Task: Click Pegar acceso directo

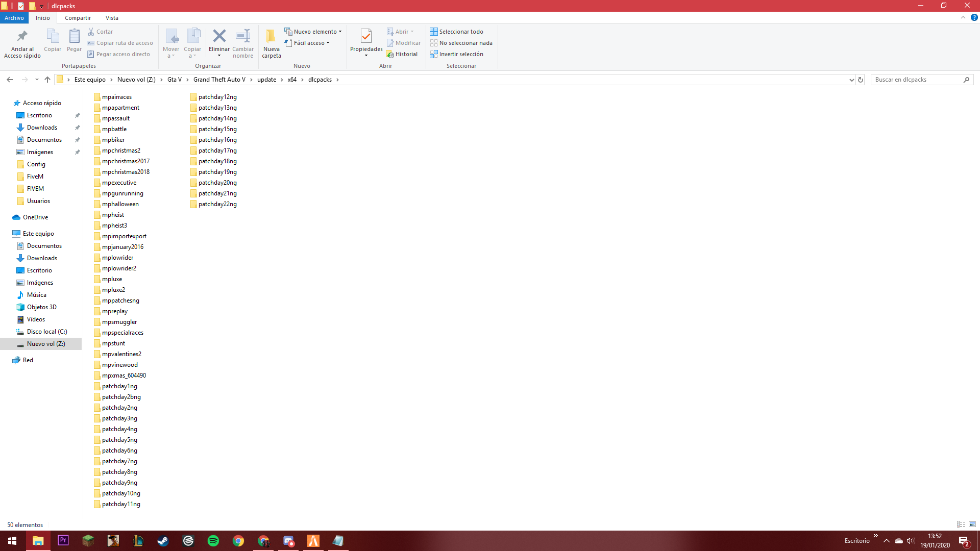Action: [x=118, y=54]
